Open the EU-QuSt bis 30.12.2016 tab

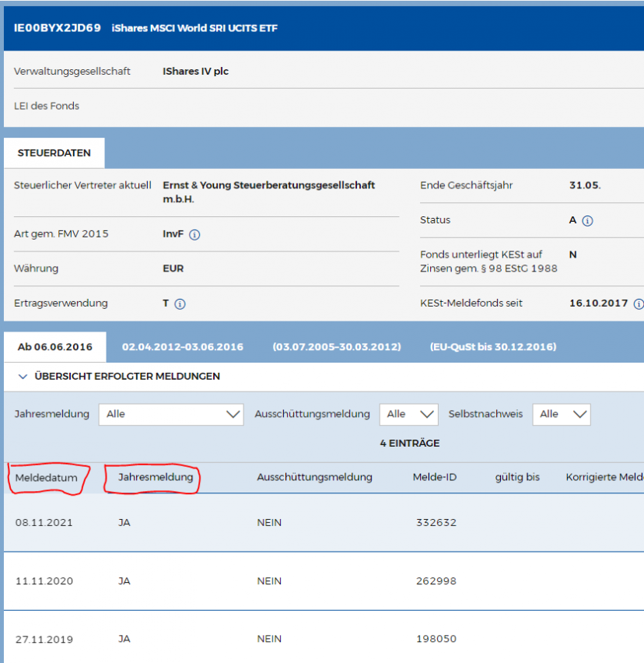pyautogui.click(x=493, y=347)
